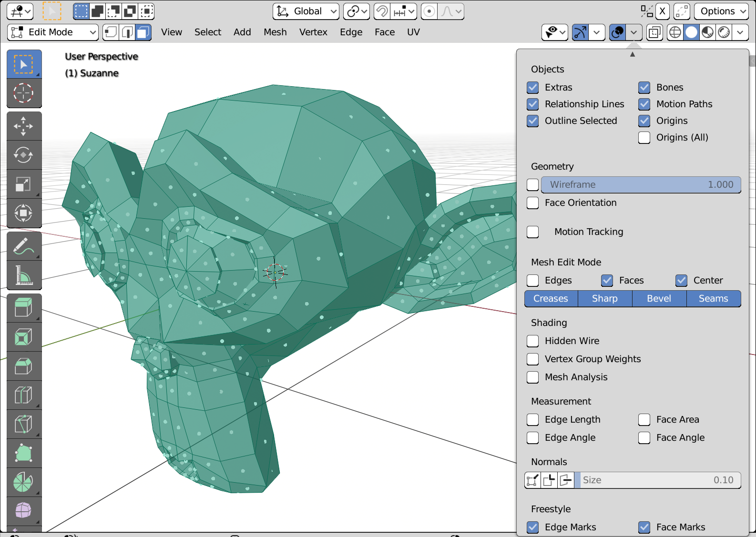The height and width of the screenshot is (537, 756).
Task: Switch to wireframe viewport shading
Action: click(675, 32)
